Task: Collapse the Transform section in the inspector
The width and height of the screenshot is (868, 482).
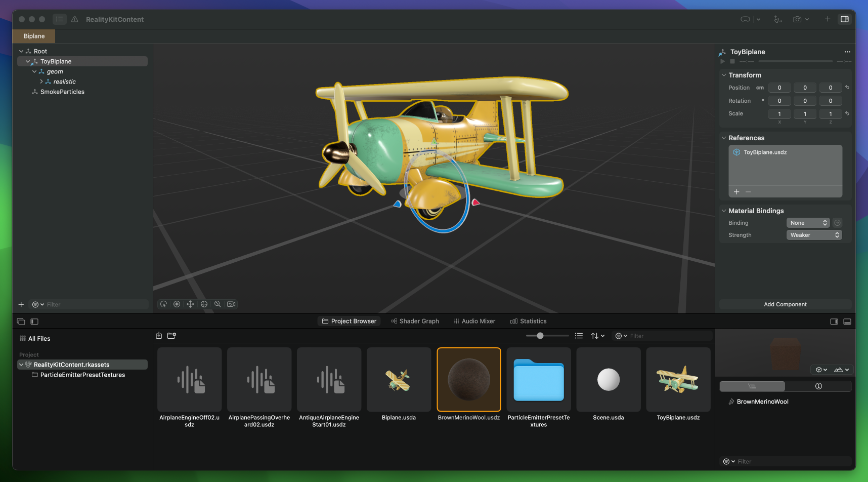Action: coord(724,75)
